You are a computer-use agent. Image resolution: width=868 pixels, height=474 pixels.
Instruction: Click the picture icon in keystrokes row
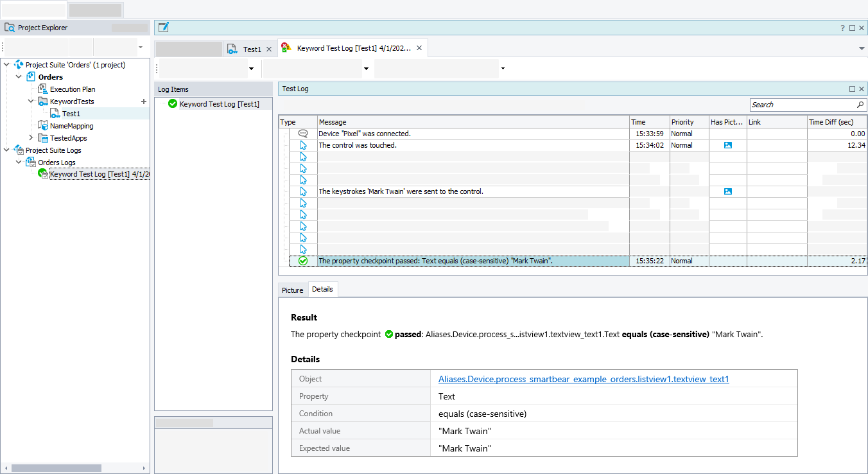(x=727, y=191)
